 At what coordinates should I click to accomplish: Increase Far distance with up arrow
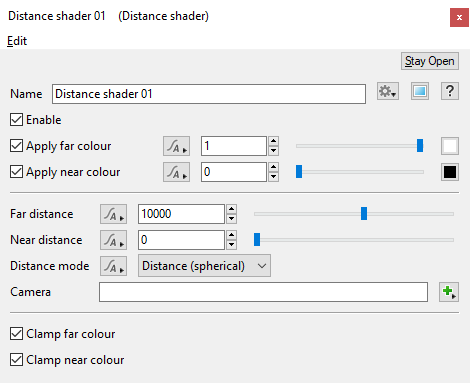tap(231, 209)
